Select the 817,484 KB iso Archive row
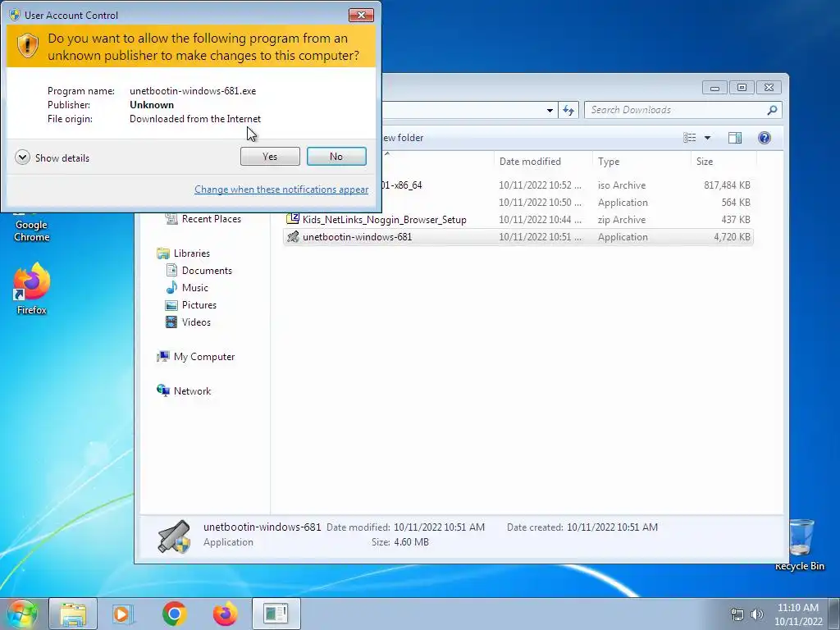The width and height of the screenshot is (840, 630). click(x=568, y=185)
